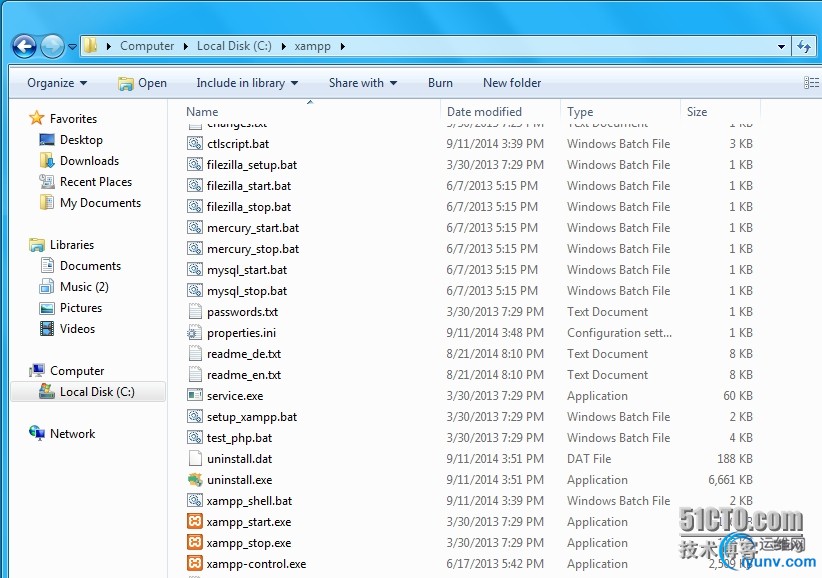Open Desktop in the Favorites list

click(81, 140)
